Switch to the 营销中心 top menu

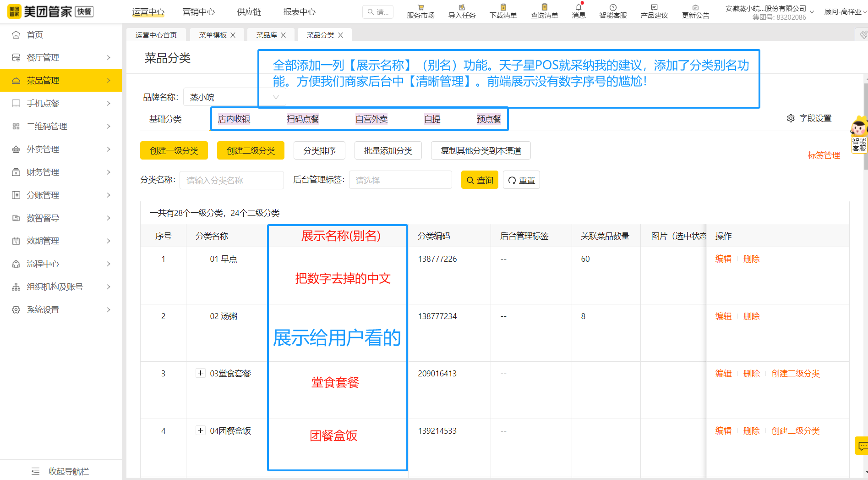pyautogui.click(x=198, y=12)
